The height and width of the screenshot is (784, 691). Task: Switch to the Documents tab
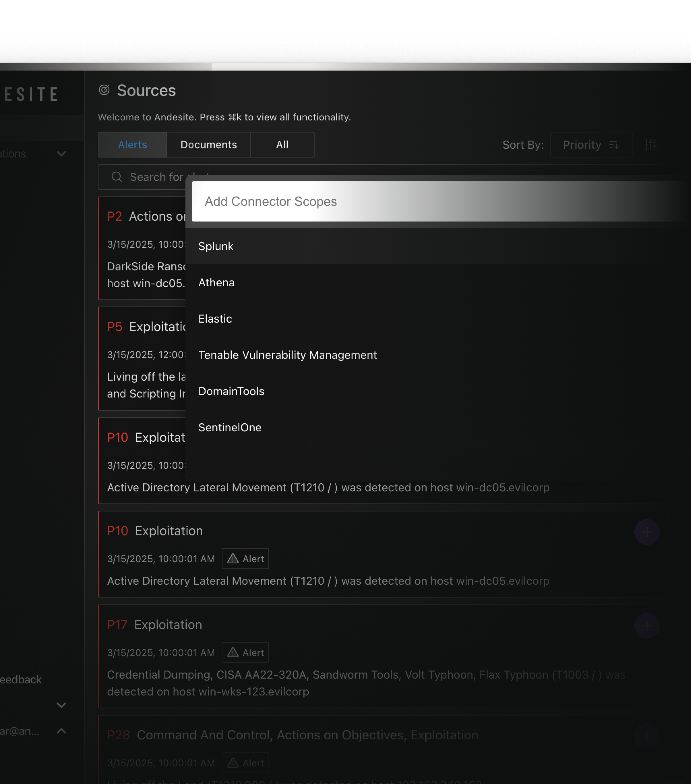click(209, 145)
